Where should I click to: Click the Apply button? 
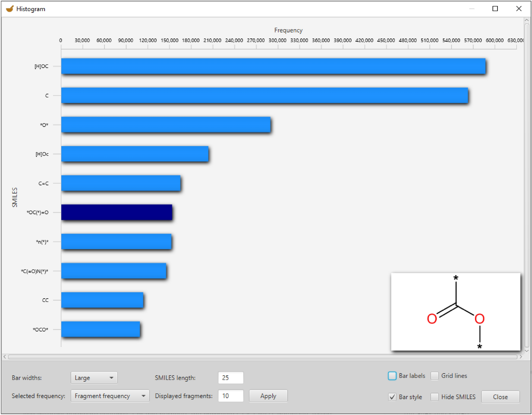[268, 396]
